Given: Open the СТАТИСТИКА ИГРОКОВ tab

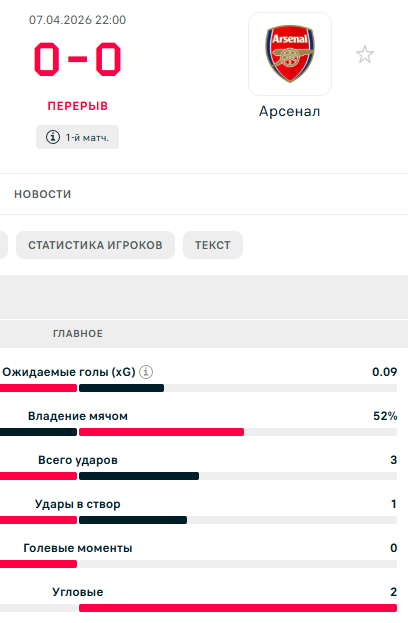Looking at the screenshot, I should click(95, 245).
